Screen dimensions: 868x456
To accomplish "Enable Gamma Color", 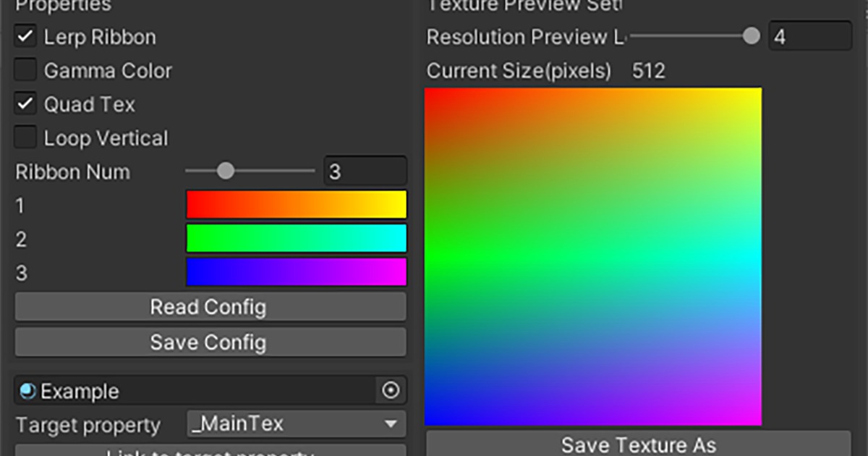I will tap(25, 69).
